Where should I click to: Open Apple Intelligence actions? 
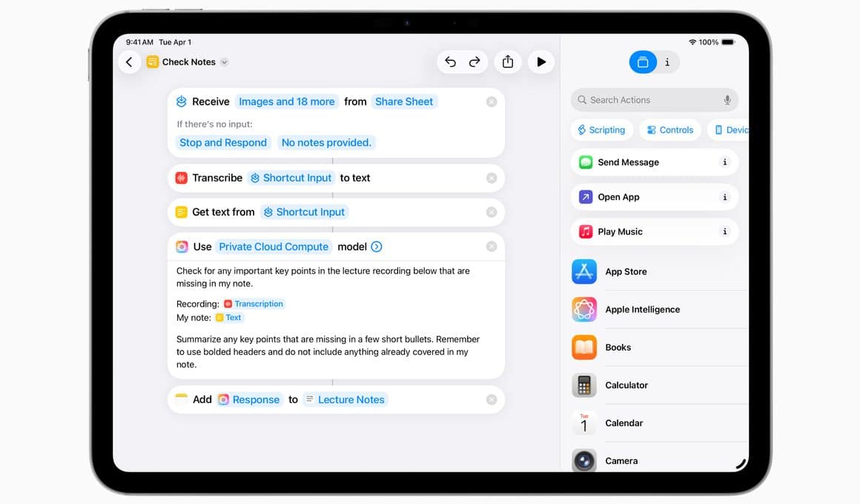pos(660,309)
